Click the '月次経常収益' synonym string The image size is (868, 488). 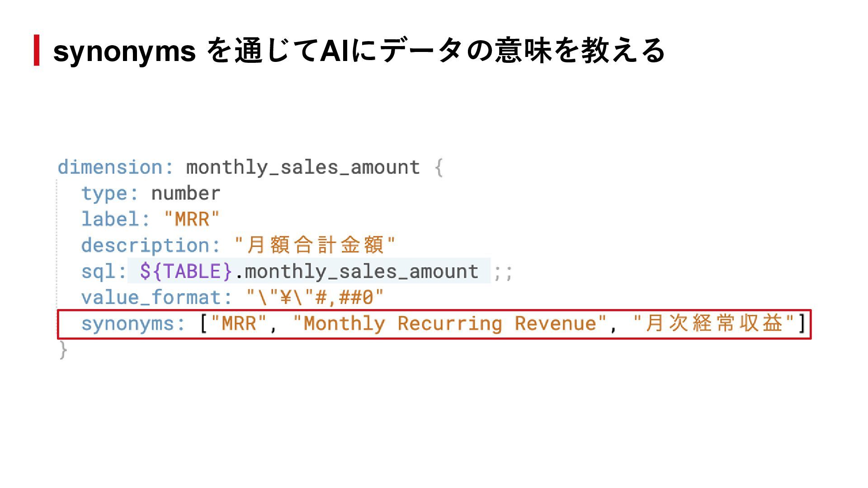713,324
